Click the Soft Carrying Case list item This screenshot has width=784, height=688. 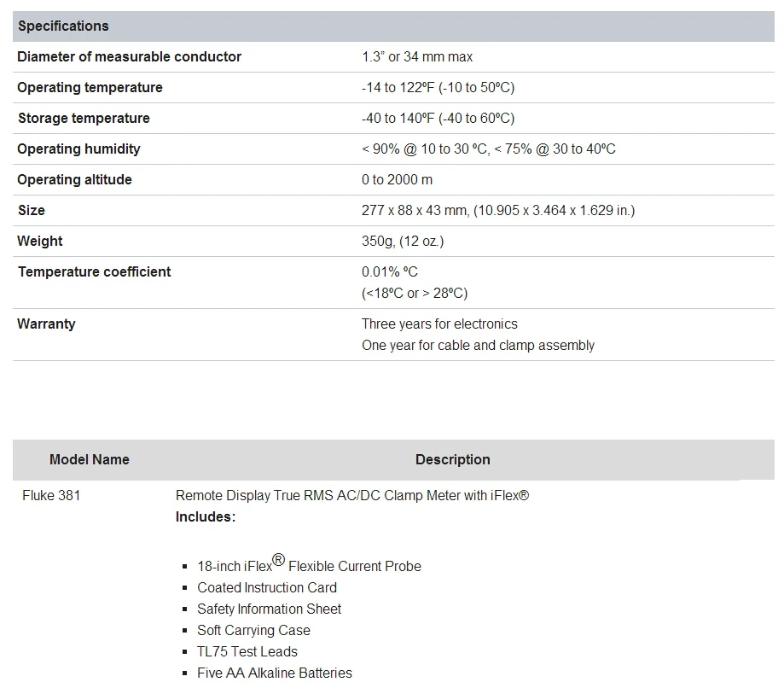253,631
